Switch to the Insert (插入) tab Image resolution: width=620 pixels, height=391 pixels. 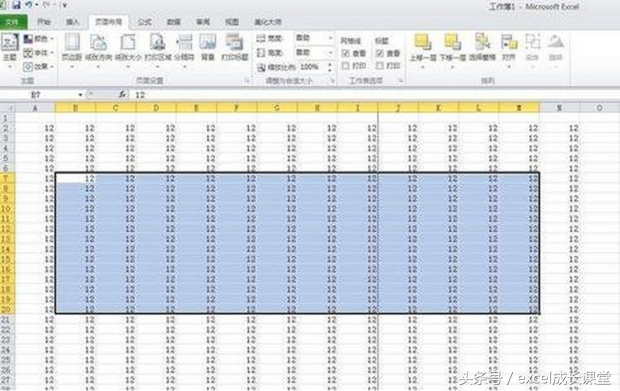coord(72,22)
